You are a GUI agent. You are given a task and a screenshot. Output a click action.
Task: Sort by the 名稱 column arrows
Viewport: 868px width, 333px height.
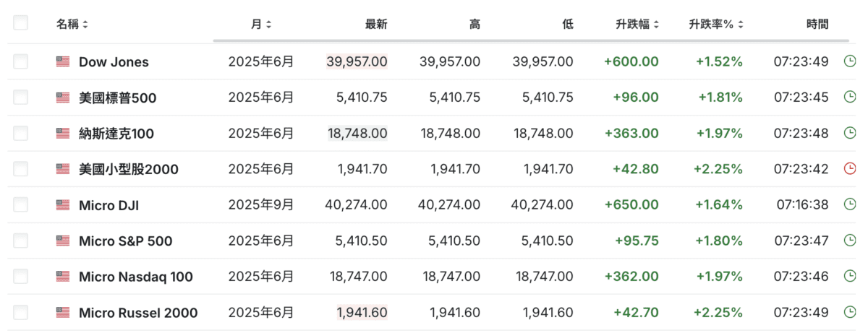(x=85, y=25)
